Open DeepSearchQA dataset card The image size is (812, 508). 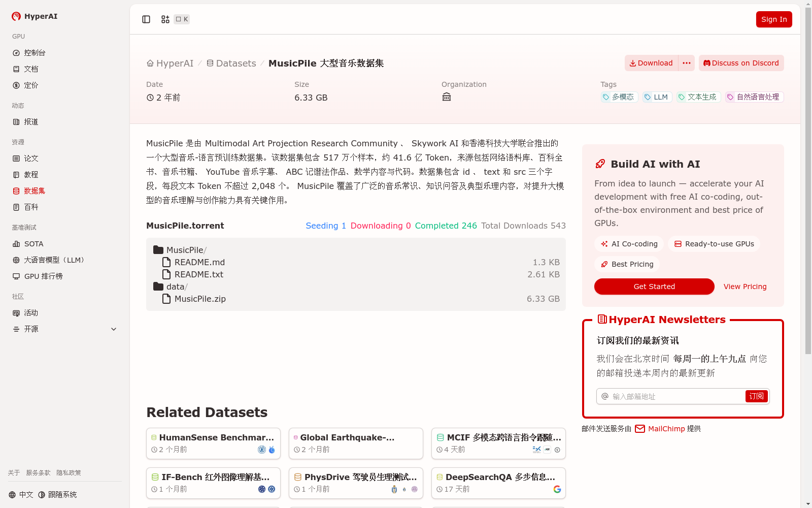[498, 483]
